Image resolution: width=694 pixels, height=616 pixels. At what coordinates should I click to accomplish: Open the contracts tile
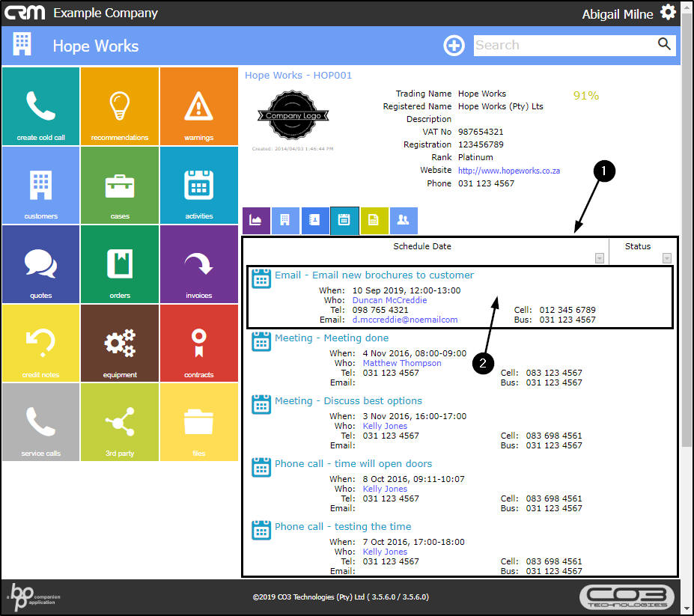[x=198, y=343]
